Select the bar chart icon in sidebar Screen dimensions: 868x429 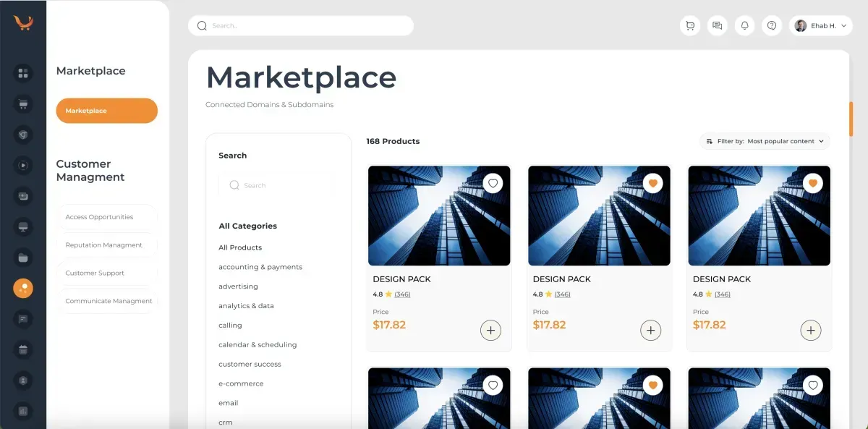(23, 411)
